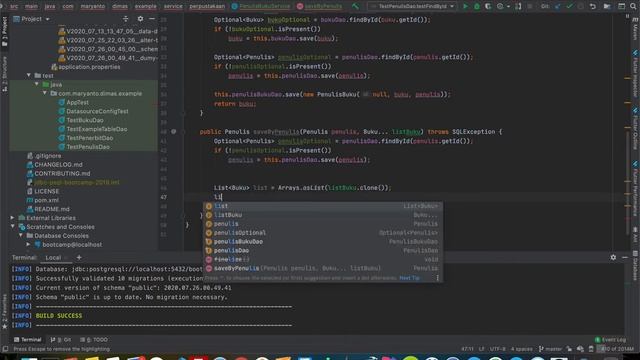Collapse Scratches and Consoles node

(x=13, y=227)
